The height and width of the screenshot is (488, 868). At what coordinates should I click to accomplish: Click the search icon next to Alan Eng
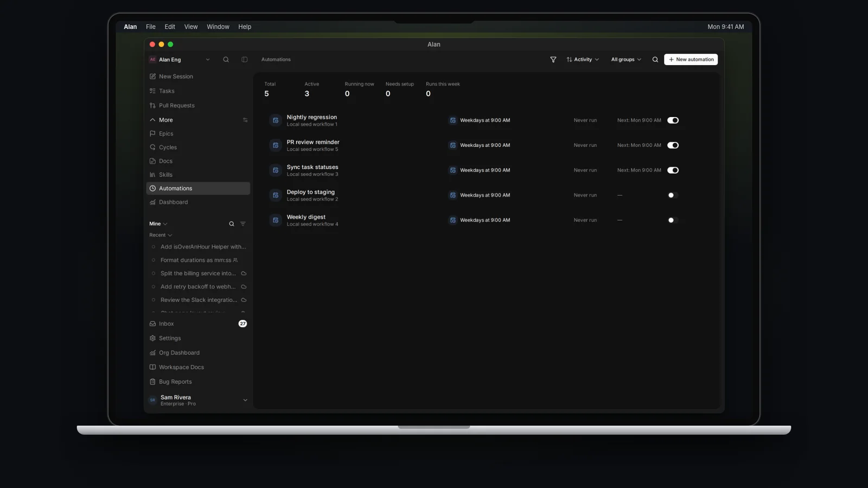[226, 60]
